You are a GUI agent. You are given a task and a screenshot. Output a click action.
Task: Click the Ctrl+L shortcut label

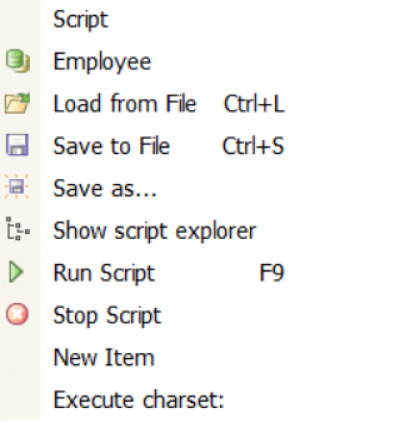pyautogui.click(x=254, y=104)
